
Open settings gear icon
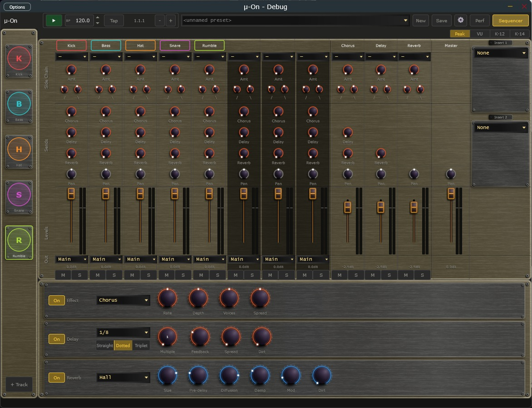coord(460,20)
